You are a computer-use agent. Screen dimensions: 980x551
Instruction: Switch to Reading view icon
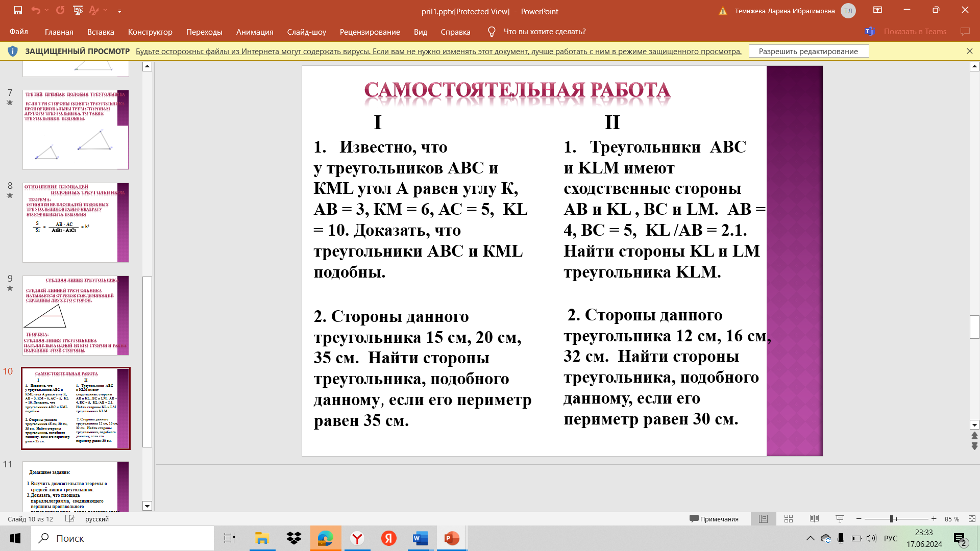coord(814,519)
